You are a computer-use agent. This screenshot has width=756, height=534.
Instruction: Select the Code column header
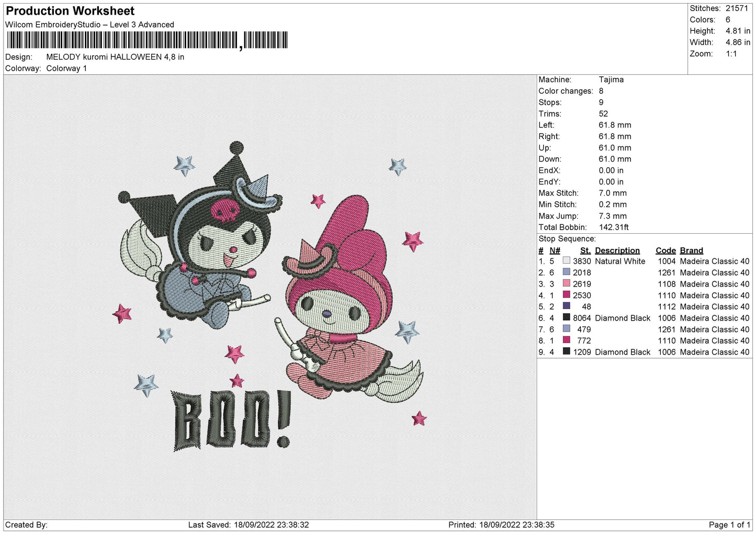click(x=665, y=251)
